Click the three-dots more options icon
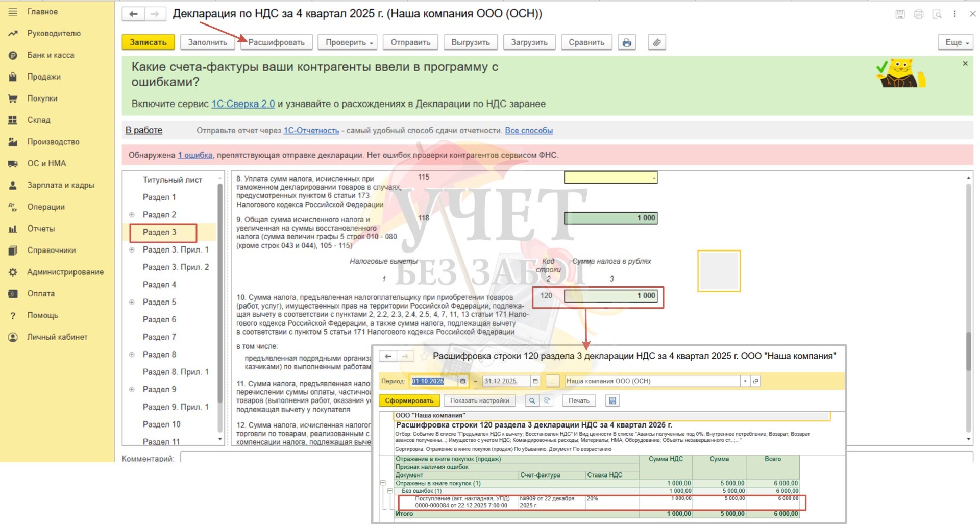The height and width of the screenshot is (527, 980). point(954,14)
